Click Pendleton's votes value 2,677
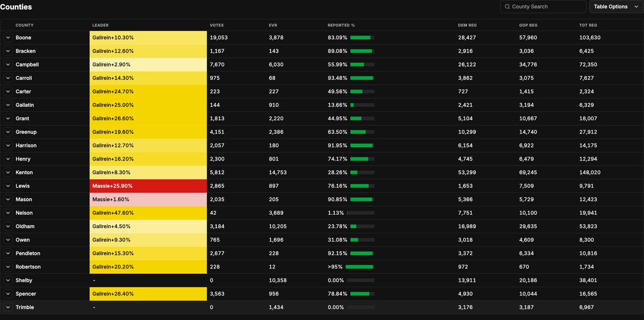The width and height of the screenshot is (644, 320). click(x=217, y=253)
